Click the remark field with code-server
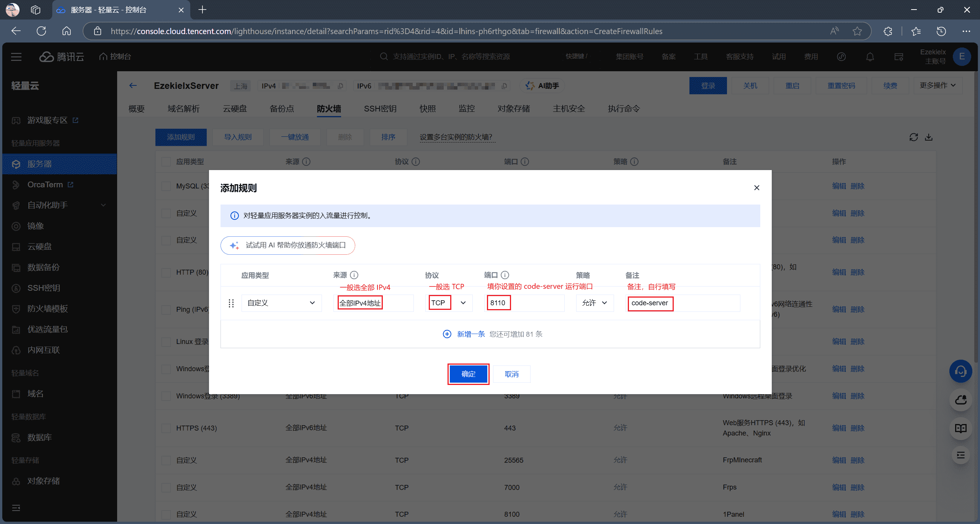 tap(683, 303)
